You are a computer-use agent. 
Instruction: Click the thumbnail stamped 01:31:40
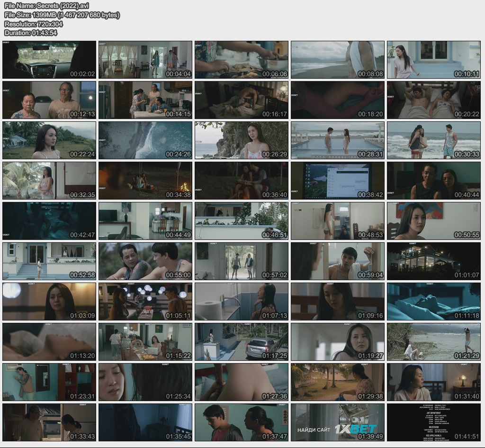click(434, 382)
